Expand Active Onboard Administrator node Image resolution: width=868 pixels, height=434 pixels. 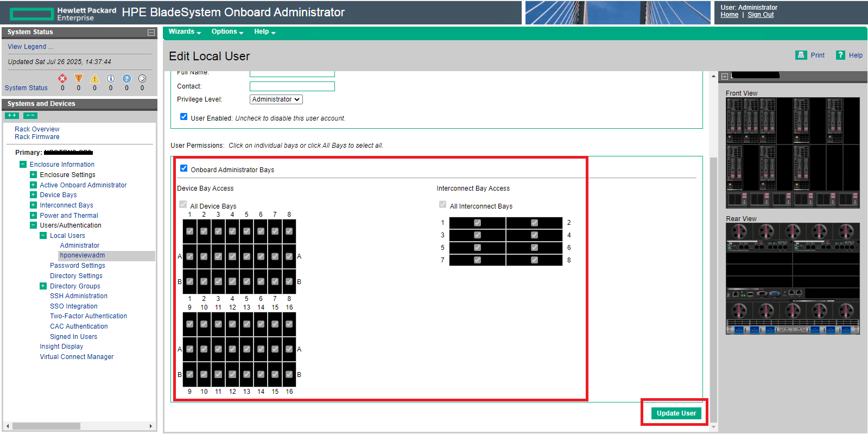click(x=33, y=185)
